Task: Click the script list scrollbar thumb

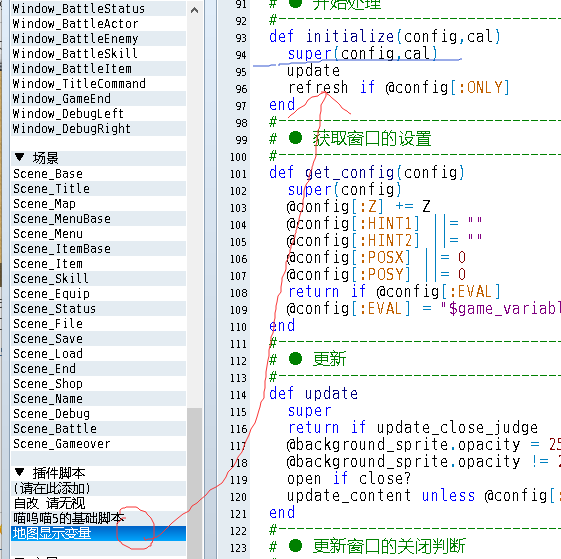Action: (195, 483)
